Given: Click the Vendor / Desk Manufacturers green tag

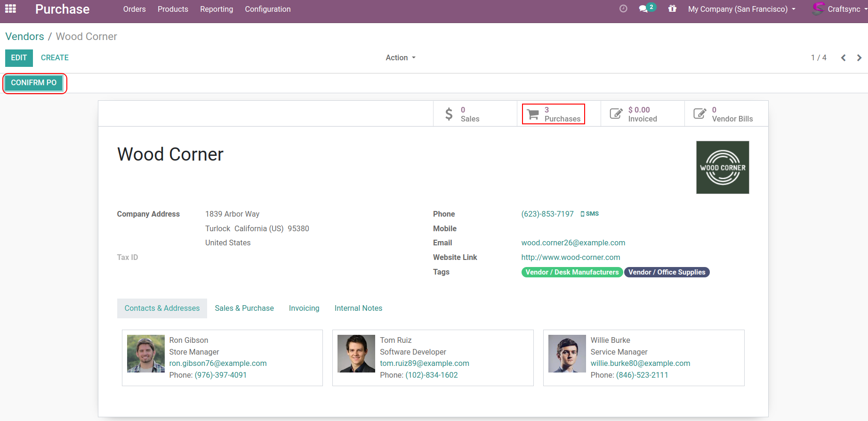Looking at the screenshot, I should [x=572, y=272].
